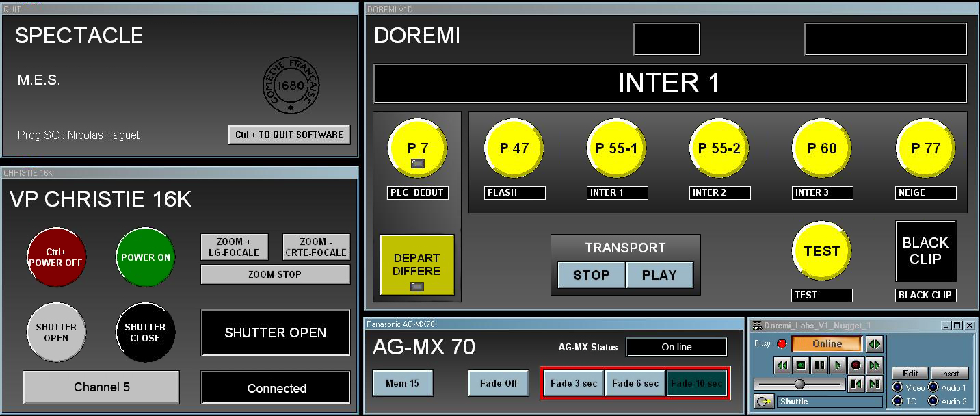The height and width of the screenshot is (416, 980).
Task: Click the AG-MX Status On line field
Action: (676, 347)
